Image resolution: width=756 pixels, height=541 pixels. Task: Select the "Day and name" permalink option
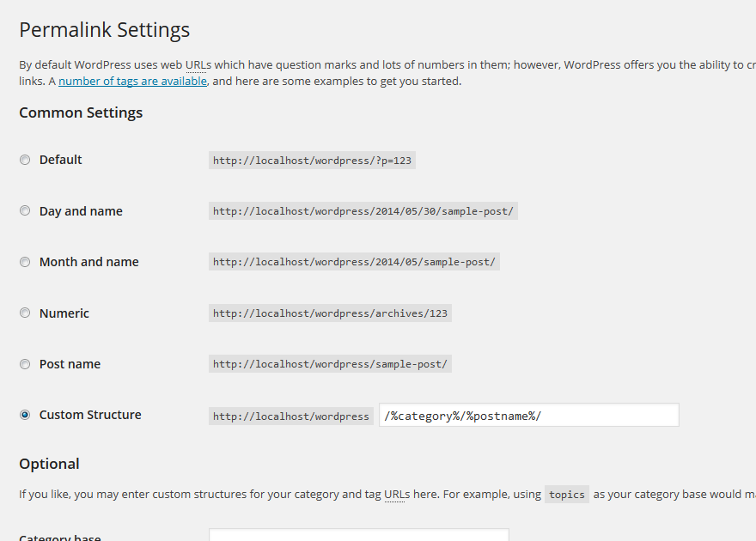(x=25, y=210)
